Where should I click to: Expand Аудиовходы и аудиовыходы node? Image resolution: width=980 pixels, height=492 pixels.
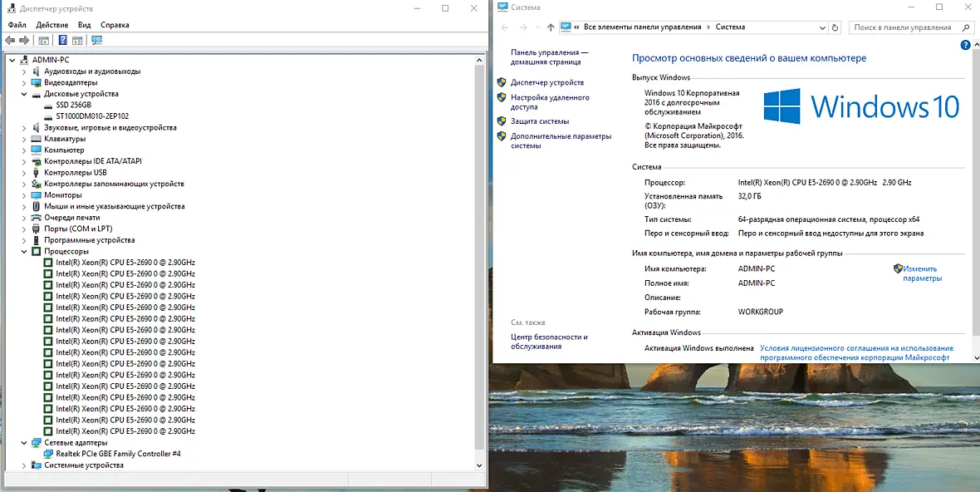click(x=24, y=71)
